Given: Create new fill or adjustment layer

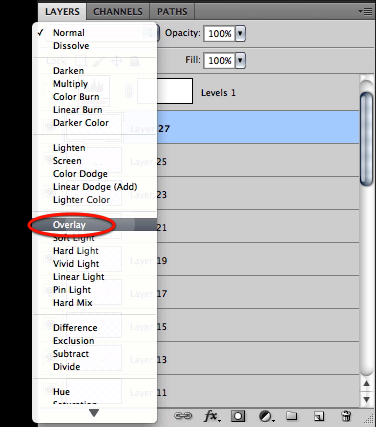Looking at the screenshot, I should click(x=266, y=416).
